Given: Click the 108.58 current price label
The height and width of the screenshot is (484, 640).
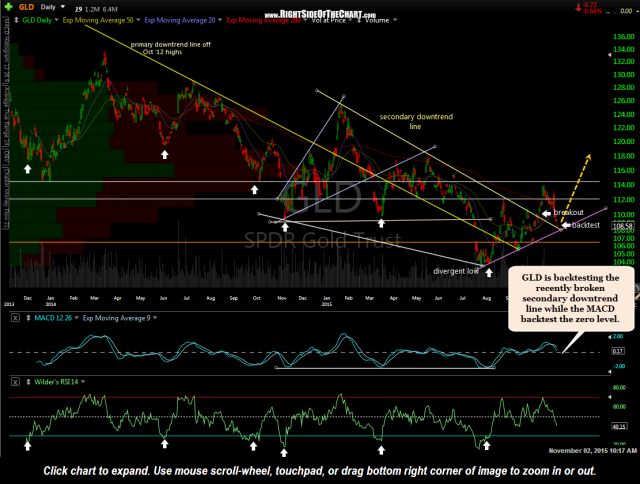Looking at the screenshot, I should 622,226.
